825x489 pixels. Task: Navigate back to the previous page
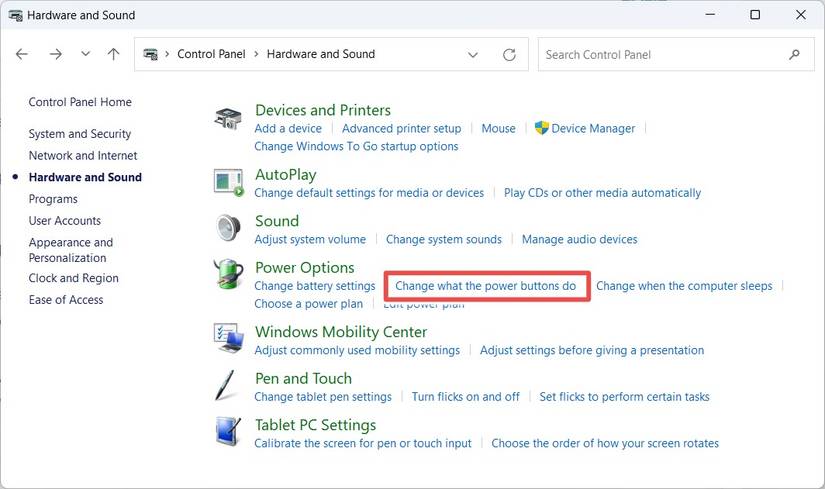pyautogui.click(x=22, y=54)
